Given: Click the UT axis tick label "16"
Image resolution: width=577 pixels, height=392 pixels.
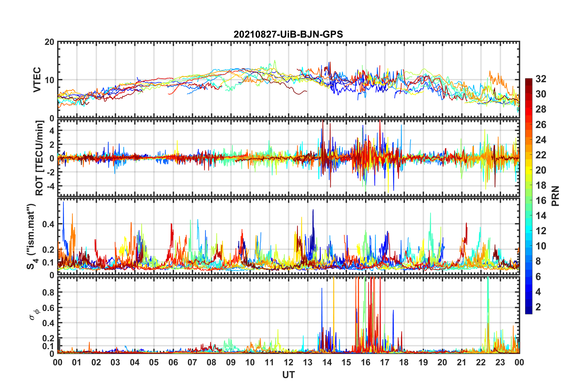Looking at the screenshot, I should [366, 362].
